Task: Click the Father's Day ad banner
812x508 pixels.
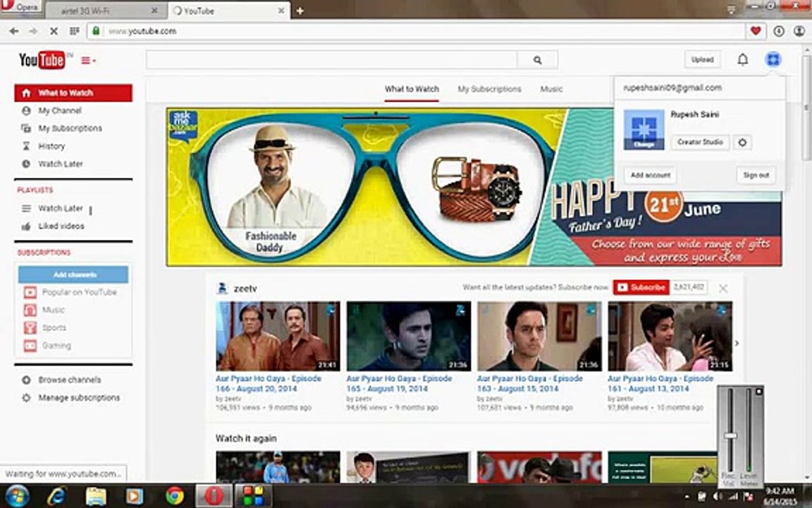Action: tap(474, 187)
